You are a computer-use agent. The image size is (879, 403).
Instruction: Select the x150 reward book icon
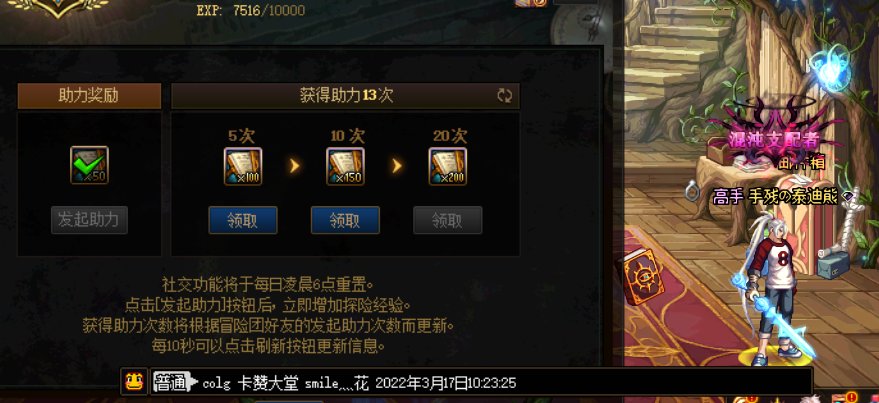[345, 166]
